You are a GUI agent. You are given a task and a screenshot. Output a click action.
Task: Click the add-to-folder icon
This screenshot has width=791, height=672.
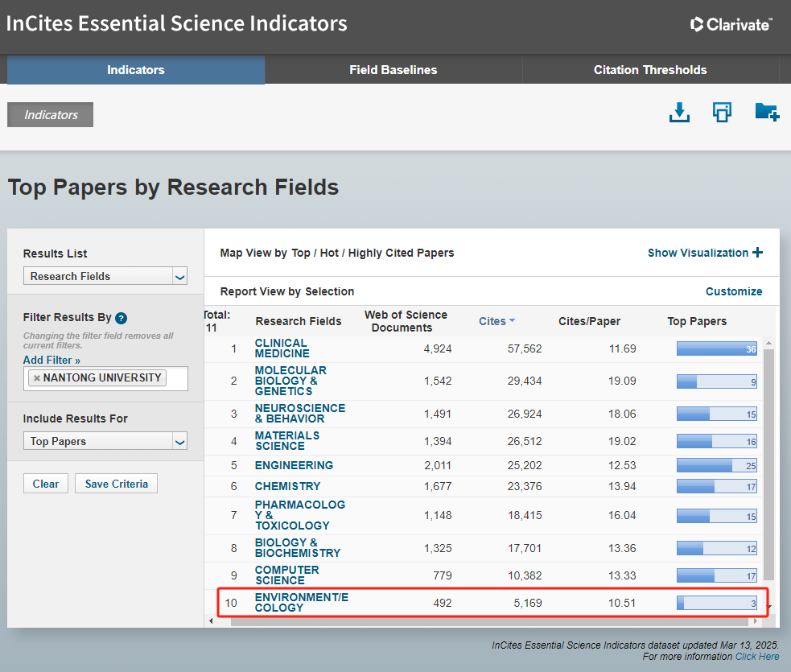tap(766, 112)
